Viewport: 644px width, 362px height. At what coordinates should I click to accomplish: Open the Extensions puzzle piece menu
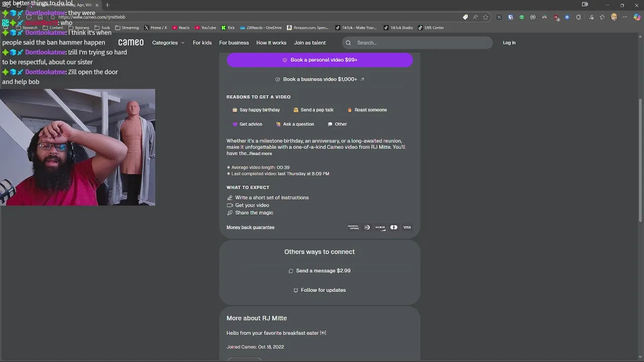pos(579,17)
